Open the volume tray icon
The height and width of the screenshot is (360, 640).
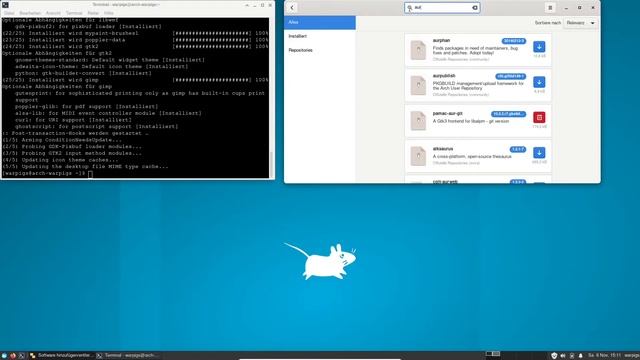pyautogui.click(x=563, y=356)
